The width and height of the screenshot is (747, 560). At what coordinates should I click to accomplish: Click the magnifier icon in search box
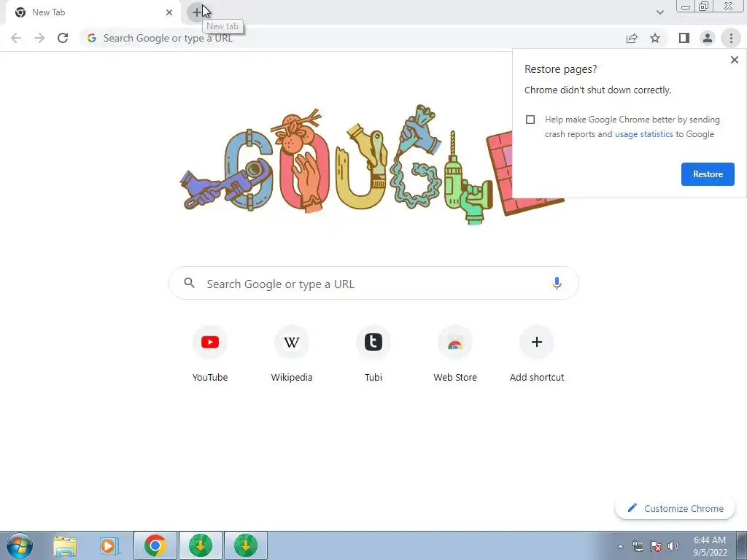189,283
